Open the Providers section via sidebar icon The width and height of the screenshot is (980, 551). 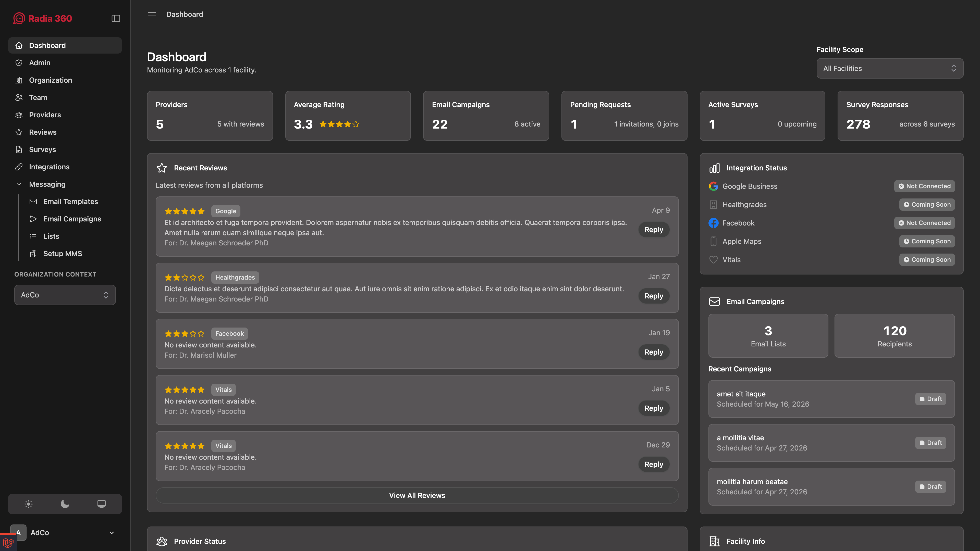[x=19, y=115]
